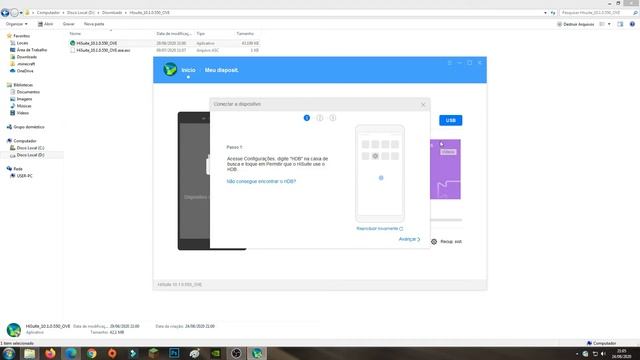Open HiSuite menu icon in header
This screenshot has height=360, width=640.
[x=450, y=63]
